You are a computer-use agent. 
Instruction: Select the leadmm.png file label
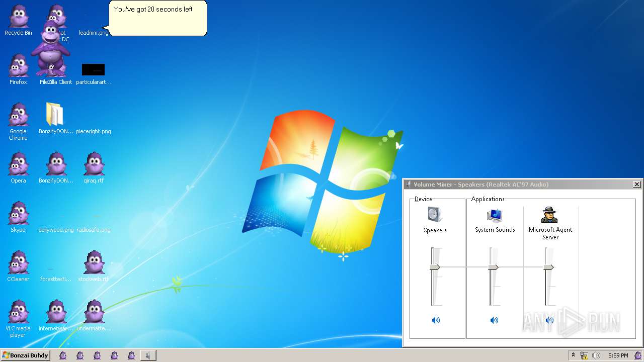[x=94, y=33]
